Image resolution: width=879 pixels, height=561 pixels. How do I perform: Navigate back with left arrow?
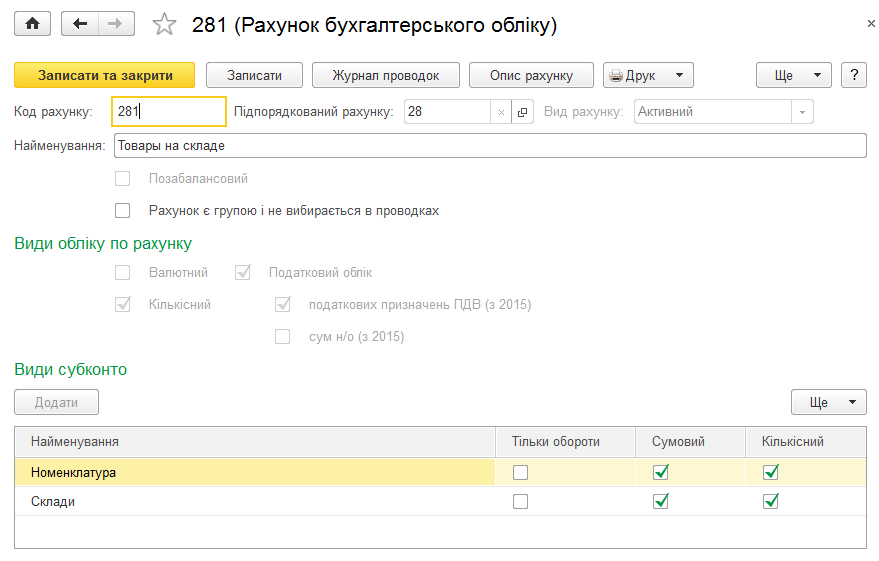point(80,24)
